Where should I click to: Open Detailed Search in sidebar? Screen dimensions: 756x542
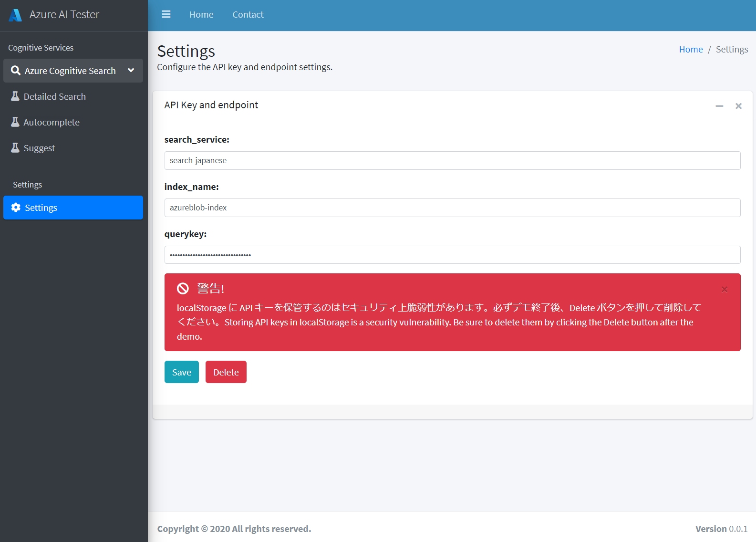73,96
